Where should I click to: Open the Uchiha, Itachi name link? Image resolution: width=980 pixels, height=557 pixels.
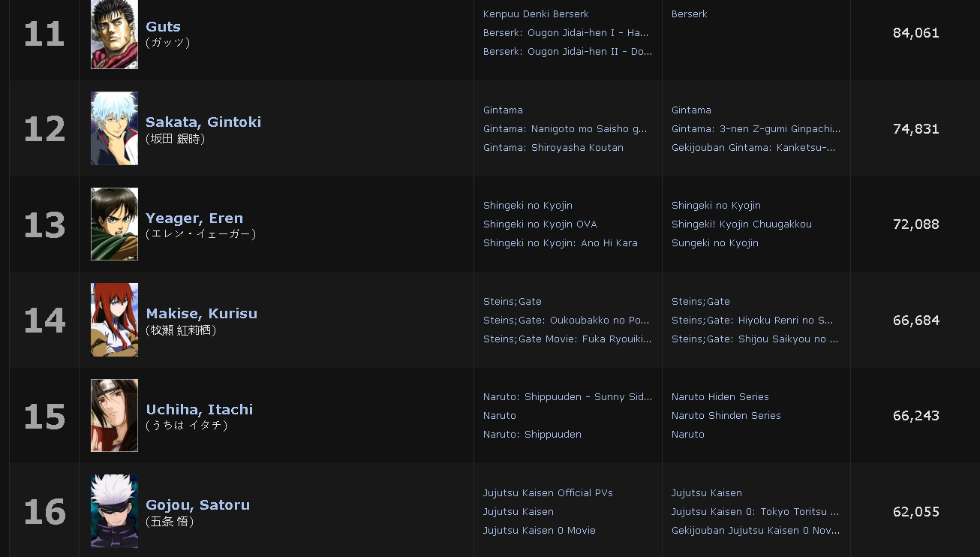[199, 410]
